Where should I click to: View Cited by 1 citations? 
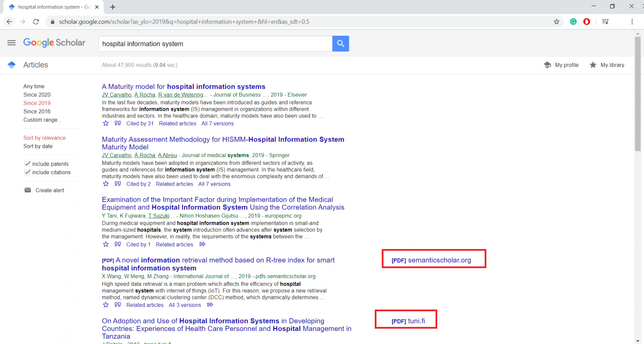click(138, 244)
